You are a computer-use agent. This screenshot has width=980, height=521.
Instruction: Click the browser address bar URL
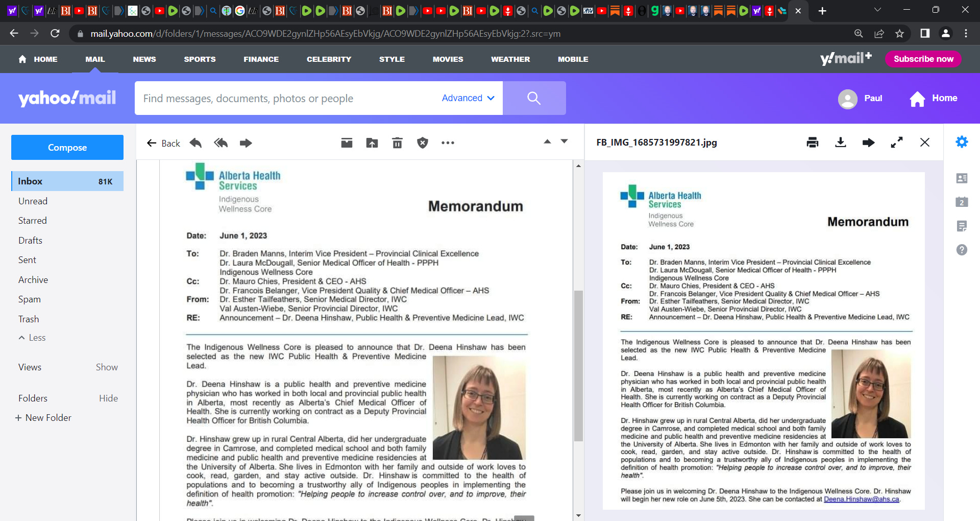pyautogui.click(x=325, y=34)
